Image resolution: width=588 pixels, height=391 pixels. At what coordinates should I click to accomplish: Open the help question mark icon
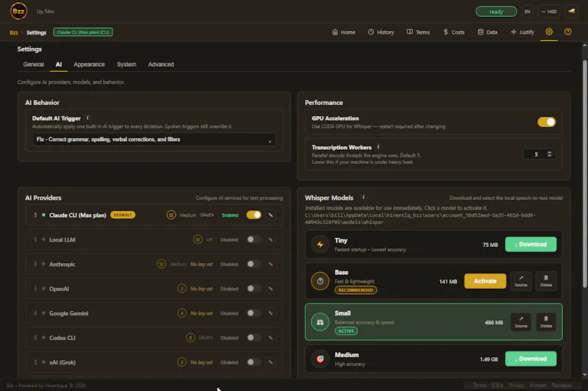click(x=567, y=32)
